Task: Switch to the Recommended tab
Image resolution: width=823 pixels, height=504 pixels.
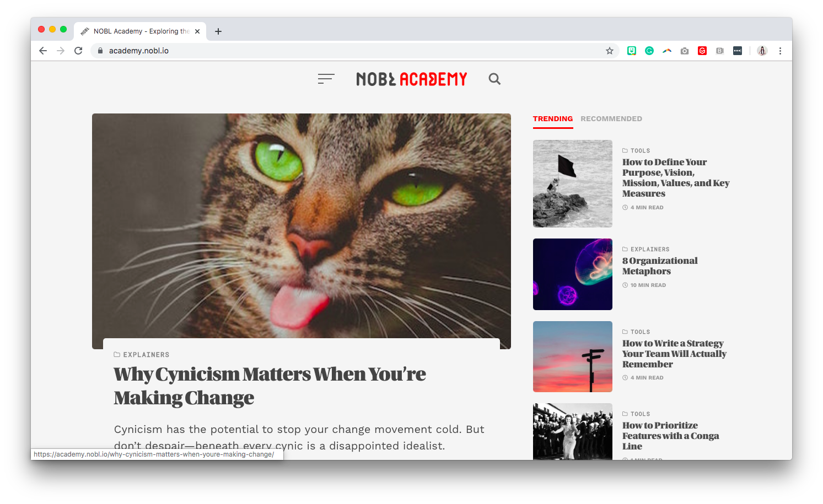Action: 611,119
